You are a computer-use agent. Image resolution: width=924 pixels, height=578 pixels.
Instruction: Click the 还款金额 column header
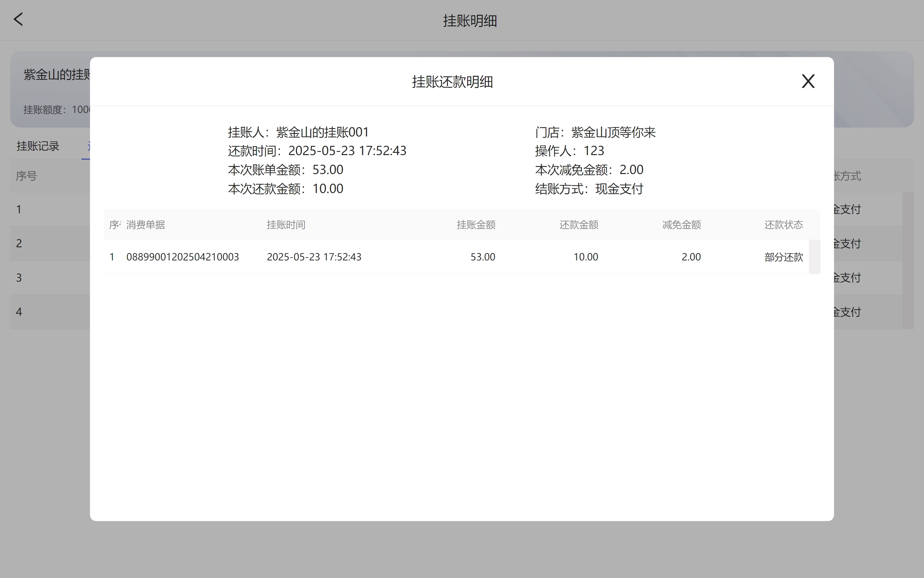[579, 225]
